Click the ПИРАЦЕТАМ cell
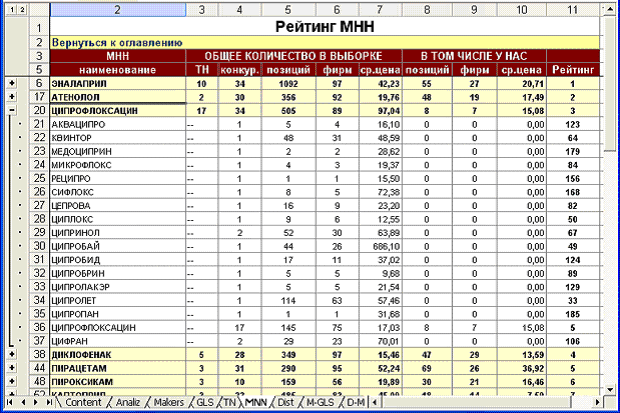The width and height of the screenshot is (620, 413). pyautogui.click(x=118, y=368)
